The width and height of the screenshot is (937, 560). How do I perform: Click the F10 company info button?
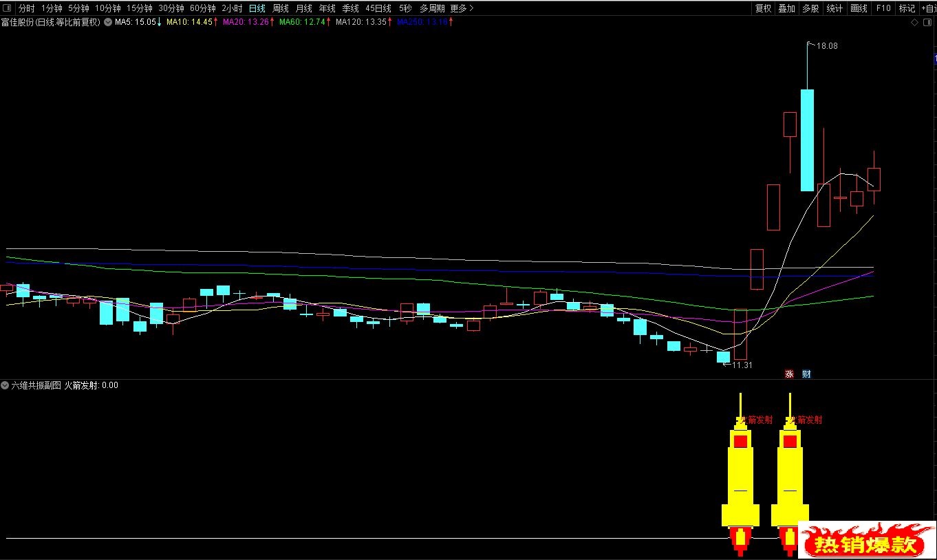coord(883,8)
